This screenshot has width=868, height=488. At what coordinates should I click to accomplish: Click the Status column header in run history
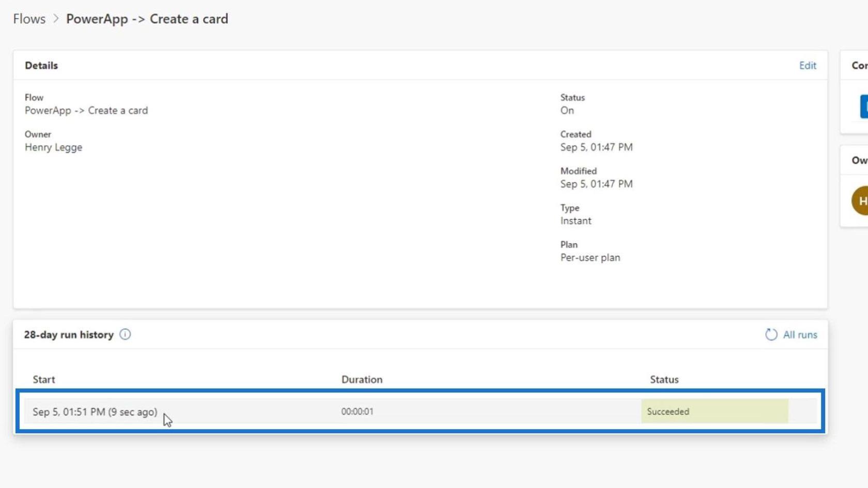click(x=664, y=379)
